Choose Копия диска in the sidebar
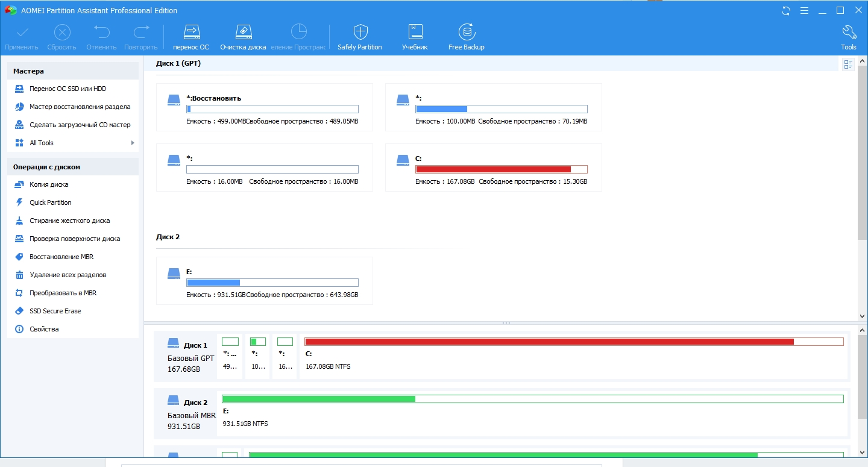Screen dimensions: 868x467 (72, 184)
